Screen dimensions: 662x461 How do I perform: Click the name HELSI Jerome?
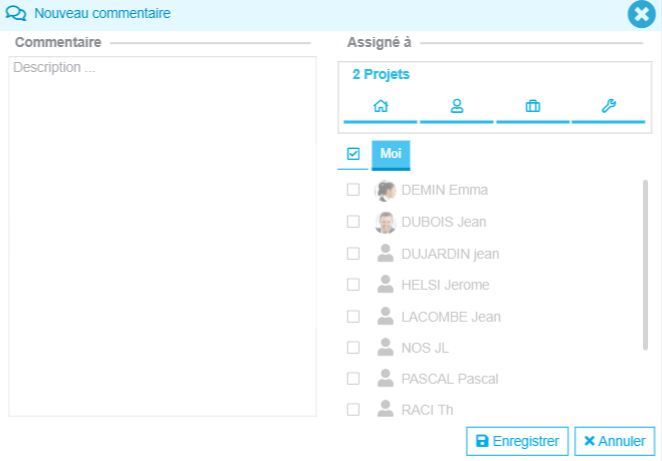click(445, 285)
